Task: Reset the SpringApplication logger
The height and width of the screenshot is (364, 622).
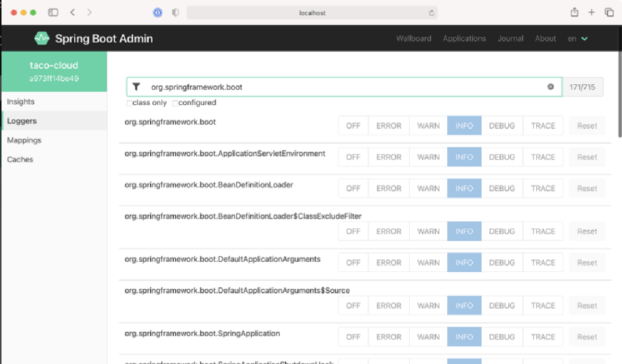Action: (587, 337)
